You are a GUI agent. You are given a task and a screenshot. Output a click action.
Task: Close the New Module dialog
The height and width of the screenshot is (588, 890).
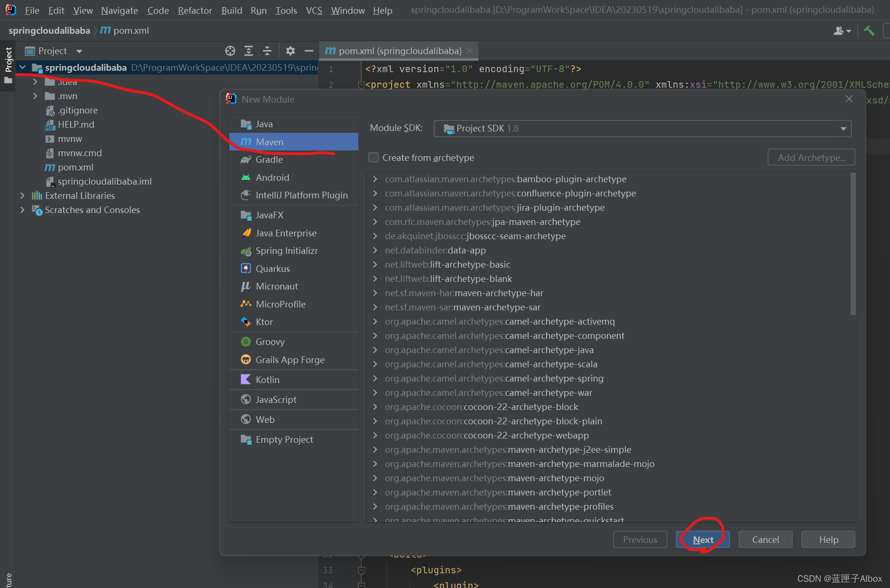click(849, 99)
